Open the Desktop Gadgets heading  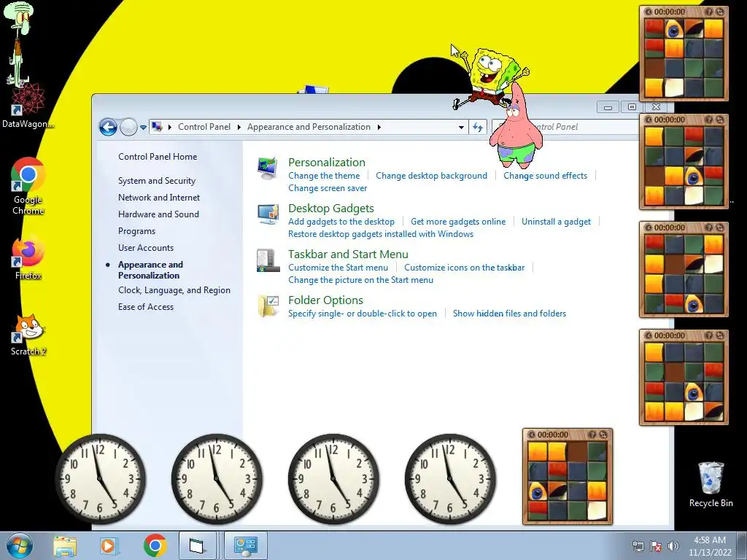[331, 208]
